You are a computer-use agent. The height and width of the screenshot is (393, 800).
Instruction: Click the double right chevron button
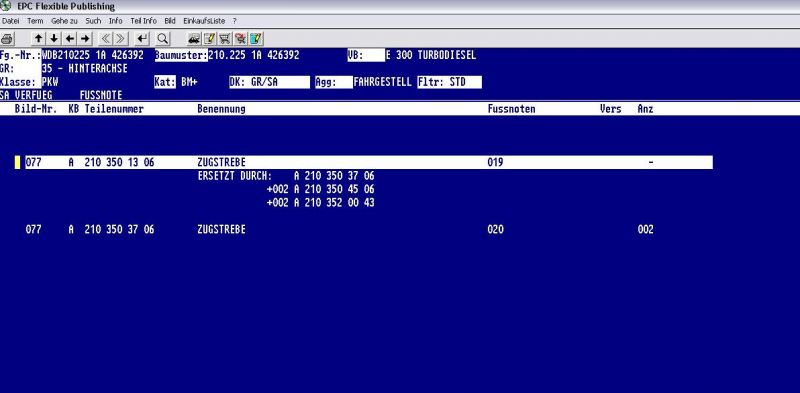click(x=120, y=38)
